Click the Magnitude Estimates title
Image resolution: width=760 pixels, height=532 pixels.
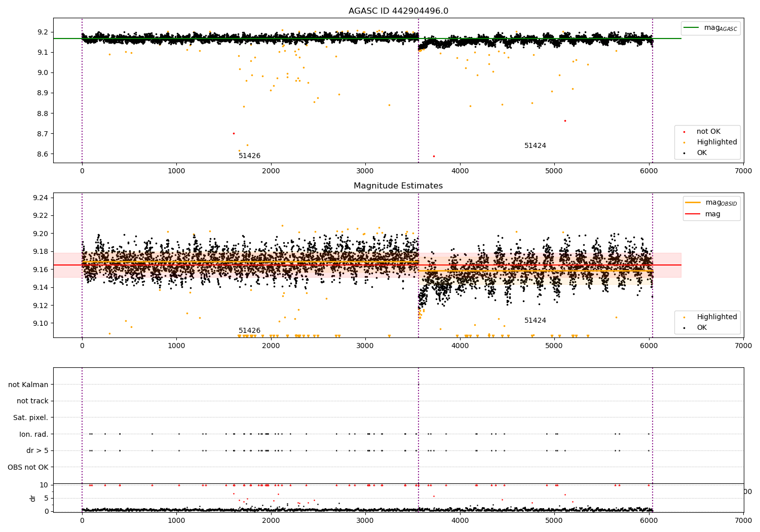coord(398,186)
